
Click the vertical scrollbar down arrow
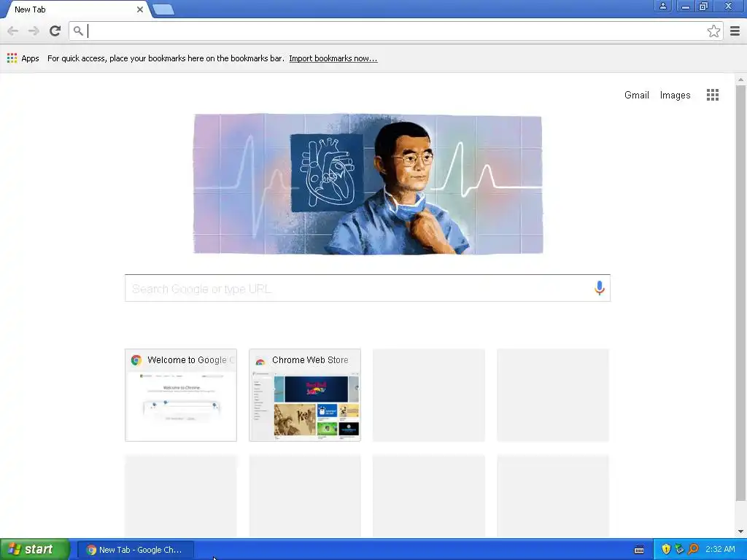click(740, 532)
